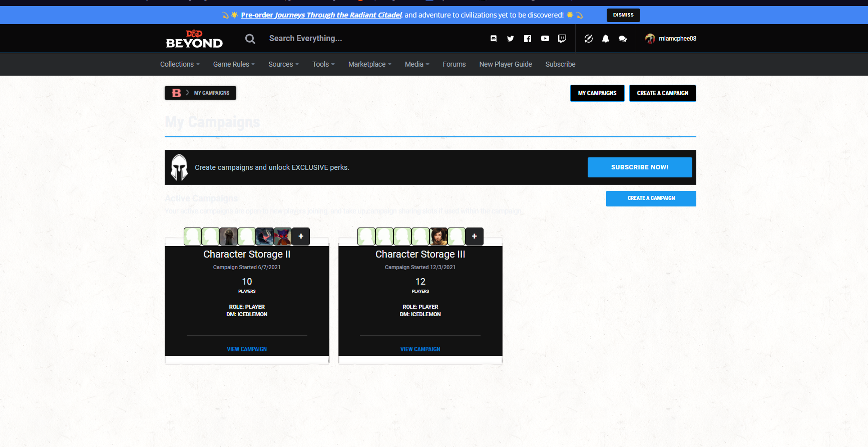The image size is (868, 447).
Task: Click 'Campaign Started 12/3/2021' text
Action: (x=420, y=267)
